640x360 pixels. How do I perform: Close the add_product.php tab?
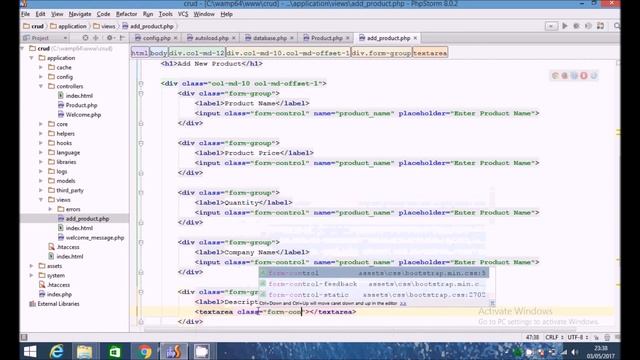(415, 38)
